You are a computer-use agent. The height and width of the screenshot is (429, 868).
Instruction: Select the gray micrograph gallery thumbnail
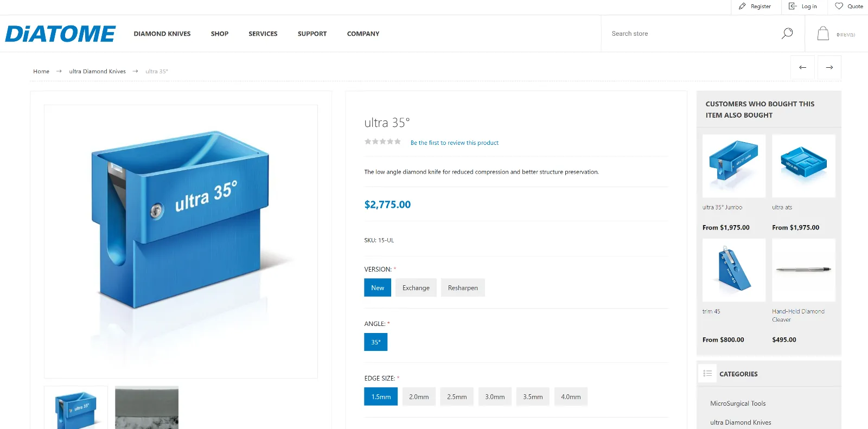146,407
